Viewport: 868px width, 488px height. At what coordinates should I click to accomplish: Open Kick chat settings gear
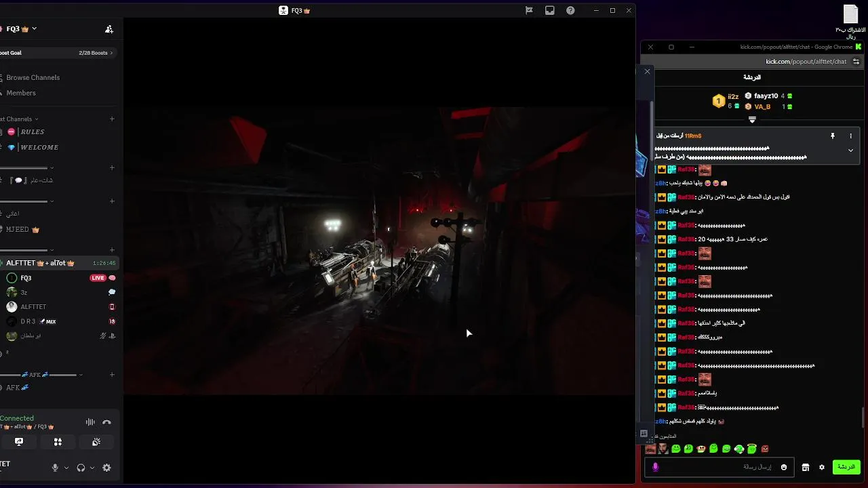(822, 467)
